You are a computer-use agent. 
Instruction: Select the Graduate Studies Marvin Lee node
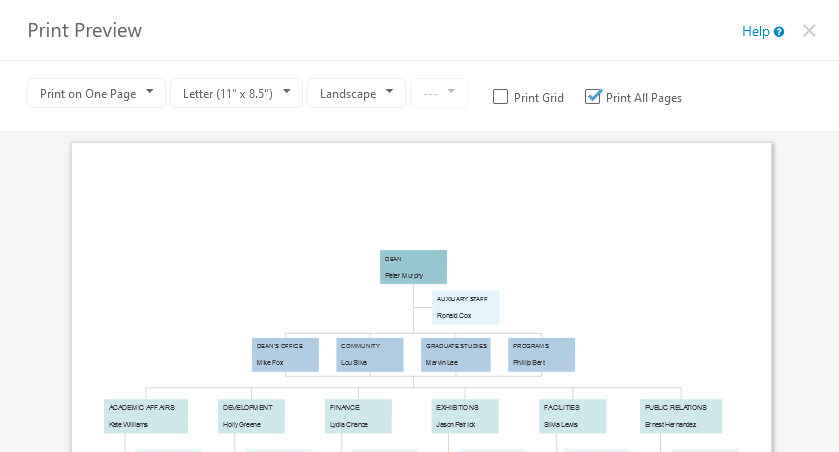[x=455, y=354]
